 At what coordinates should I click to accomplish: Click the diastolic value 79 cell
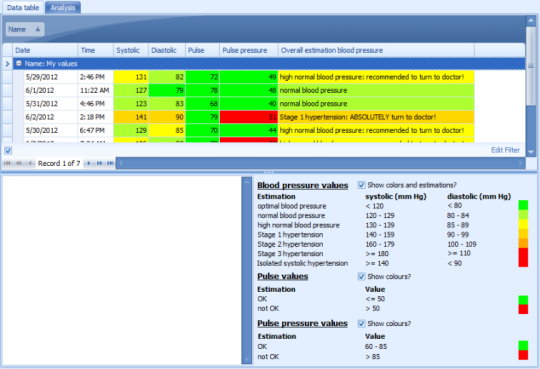tap(167, 90)
